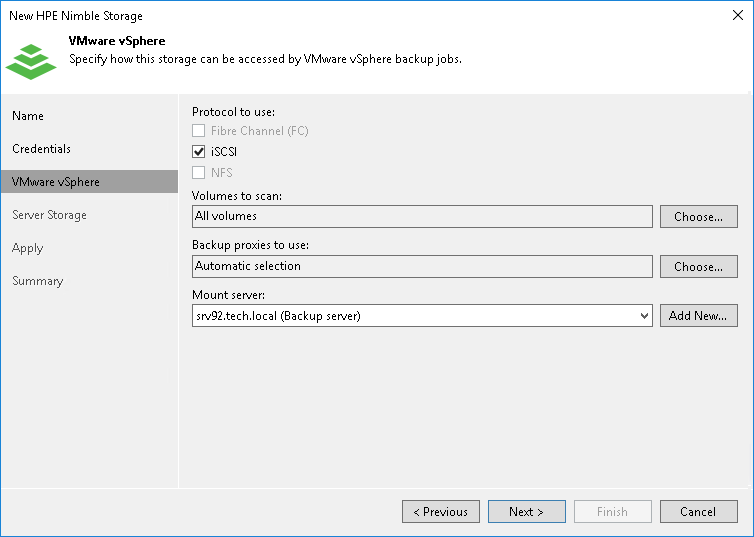Viewport: 754px width, 537px height.
Task: Select the VMware vSphere wizard step
Action: pyautogui.click(x=56, y=182)
